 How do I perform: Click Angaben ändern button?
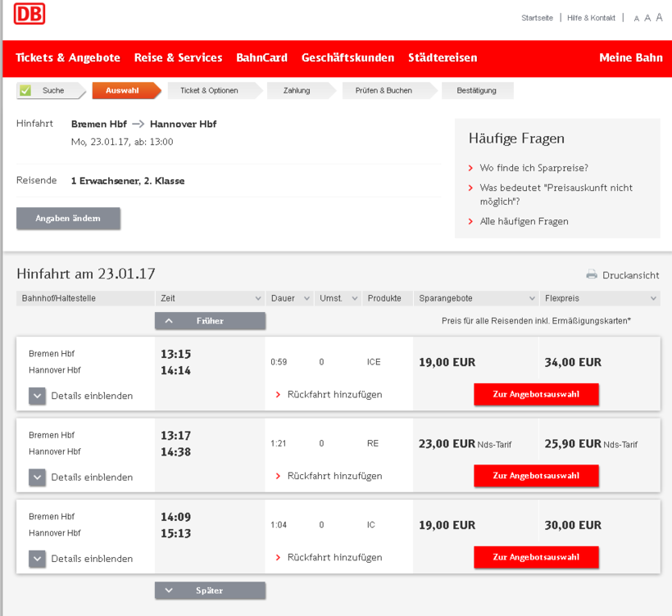tap(68, 219)
